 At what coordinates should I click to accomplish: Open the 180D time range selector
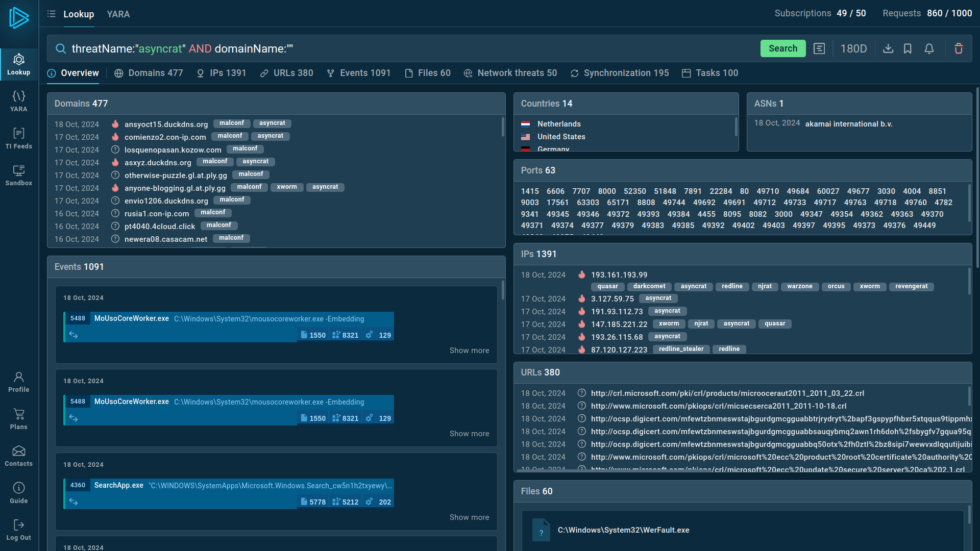(x=853, y=48)
